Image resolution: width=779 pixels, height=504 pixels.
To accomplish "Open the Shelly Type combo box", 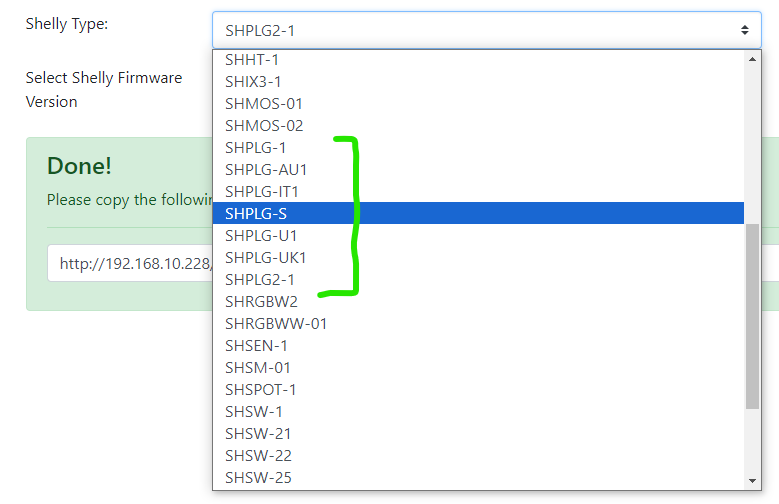I will 486,30.
